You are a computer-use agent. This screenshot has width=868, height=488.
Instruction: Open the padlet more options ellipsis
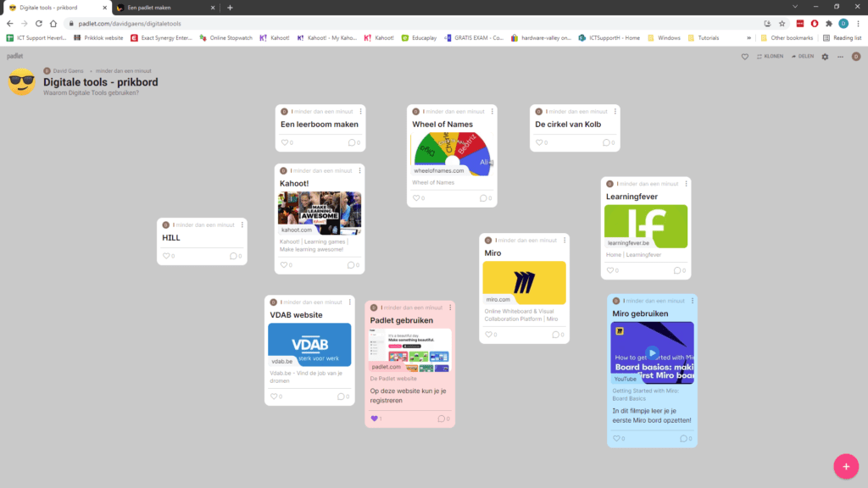[x=840, y=57]
